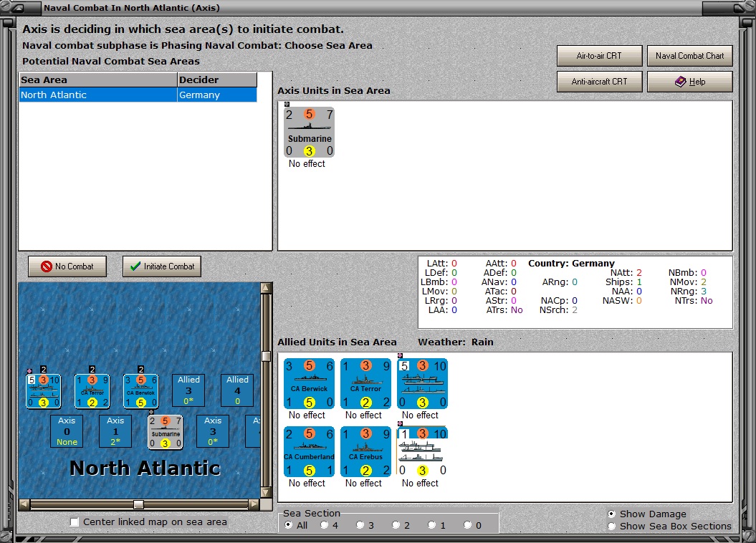The width and height of the screenshot is (756, 543).
Task: Click the map vertical scrollbar thumb
Action: tap(266, 356)
